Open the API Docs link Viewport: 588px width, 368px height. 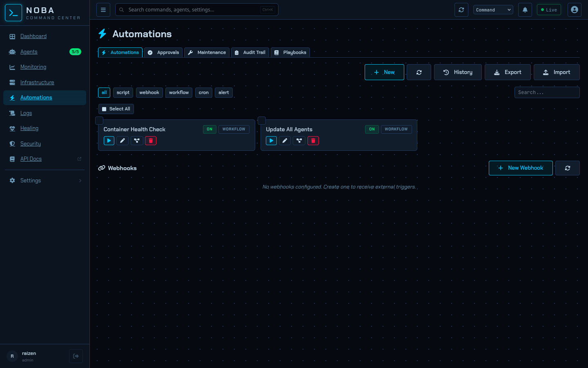click(x=31, y=159)
